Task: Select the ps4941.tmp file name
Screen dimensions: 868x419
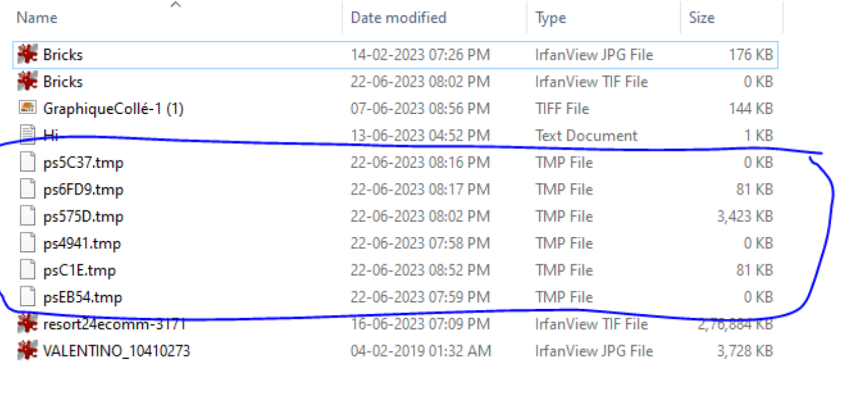Action: [x=82, y=244]
